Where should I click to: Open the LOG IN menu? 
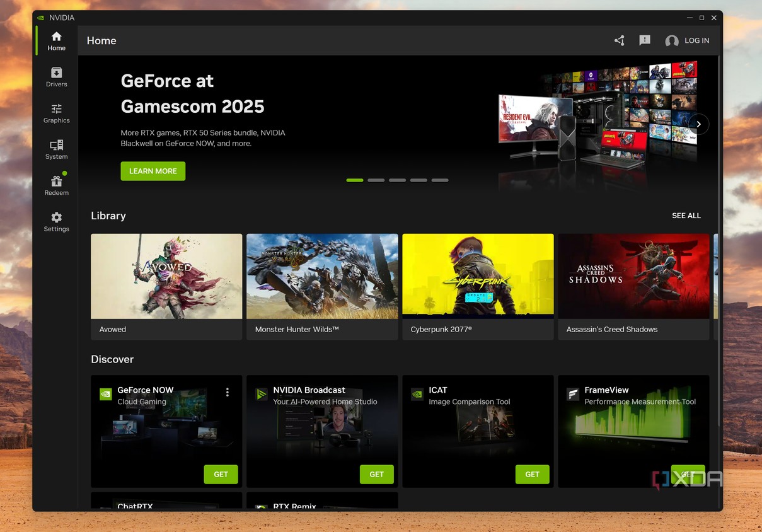[x=688, y=40]
